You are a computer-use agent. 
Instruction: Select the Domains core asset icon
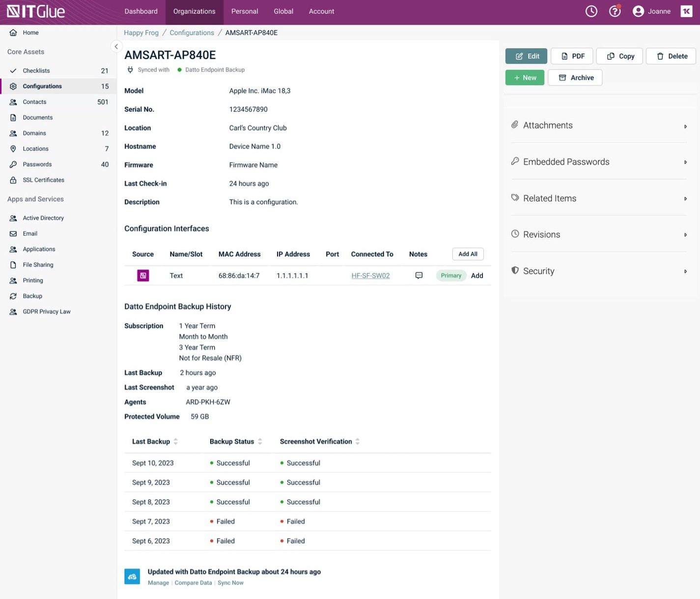click(13, 133)
